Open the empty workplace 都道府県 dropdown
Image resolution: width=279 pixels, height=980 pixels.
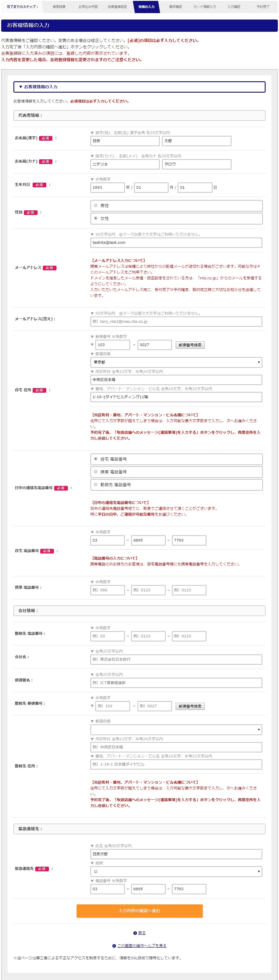[x=176, y=729]
